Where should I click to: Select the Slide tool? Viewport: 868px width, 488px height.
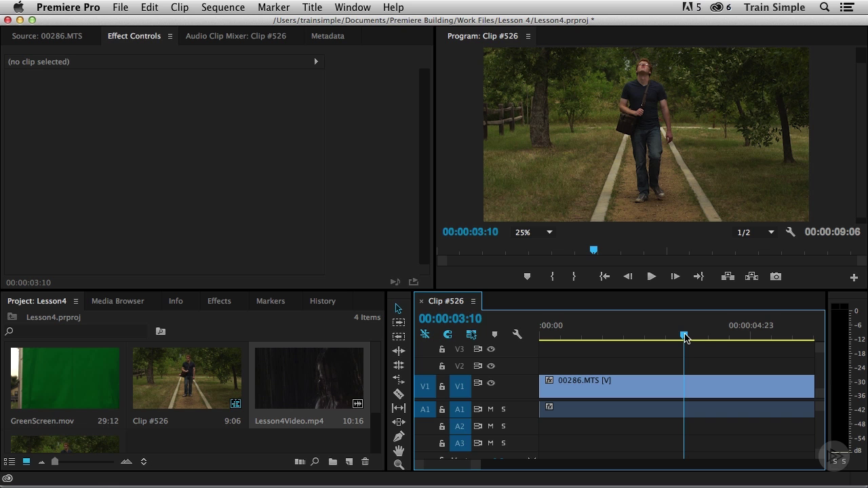pos(399,422)
